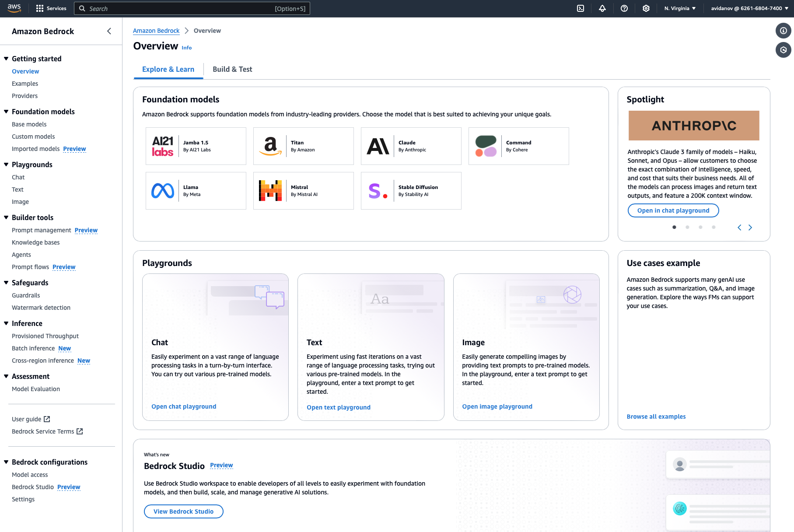Select the Explore & Learn tab
Image resolution: width=794 pixels, height=532 pixels.
168,69
